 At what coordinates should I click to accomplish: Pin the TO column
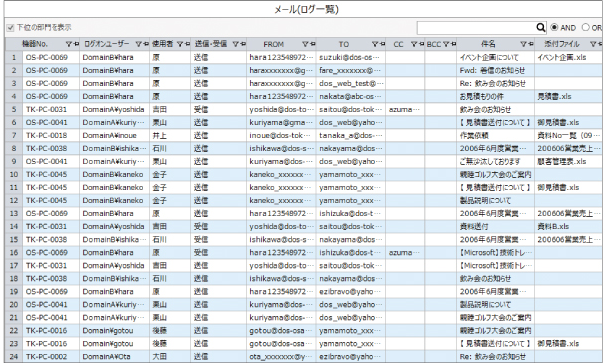(382, 44)
